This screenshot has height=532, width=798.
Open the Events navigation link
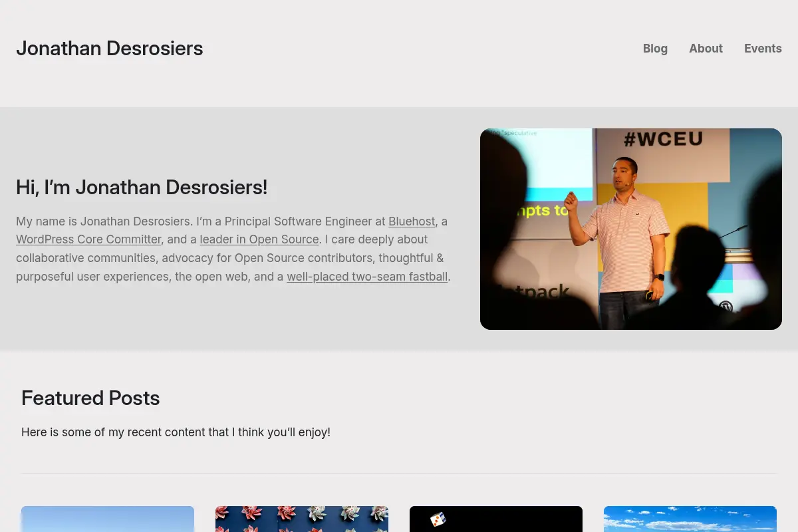pos(763,49)
